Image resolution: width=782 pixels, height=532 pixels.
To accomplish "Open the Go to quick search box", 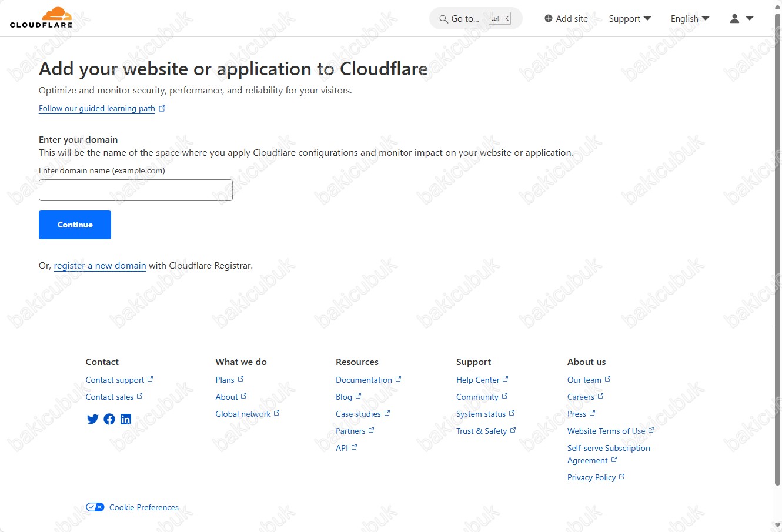I will point(476,19).
